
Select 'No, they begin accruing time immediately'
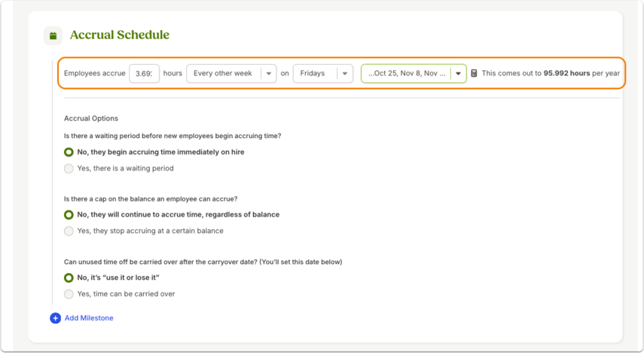click(69, 152)
